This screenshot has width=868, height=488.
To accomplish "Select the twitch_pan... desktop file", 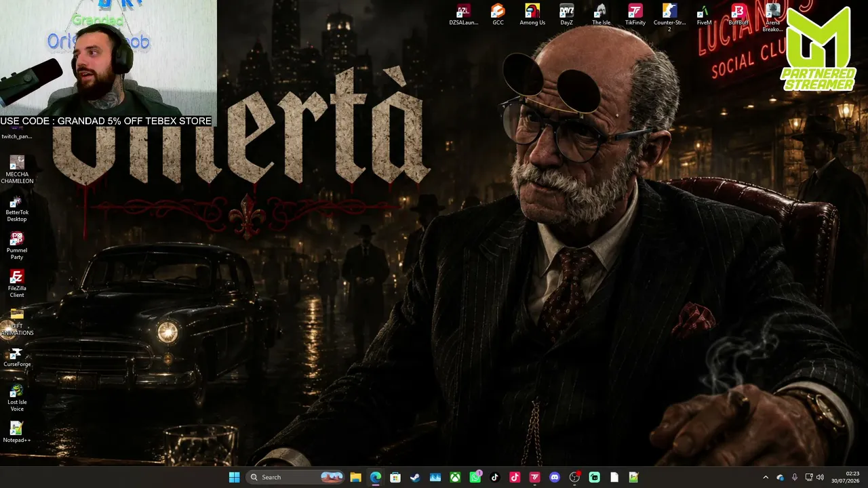I will (17, 132).
